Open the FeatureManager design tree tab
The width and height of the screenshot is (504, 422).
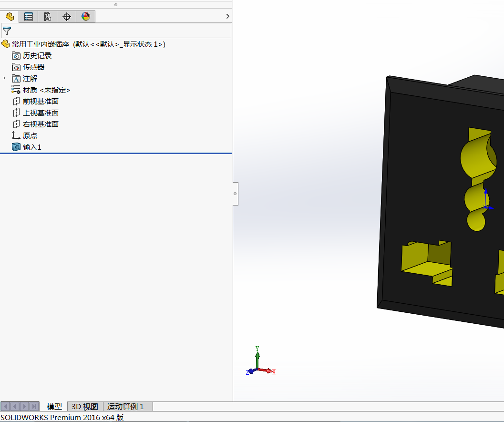(10, 17)
